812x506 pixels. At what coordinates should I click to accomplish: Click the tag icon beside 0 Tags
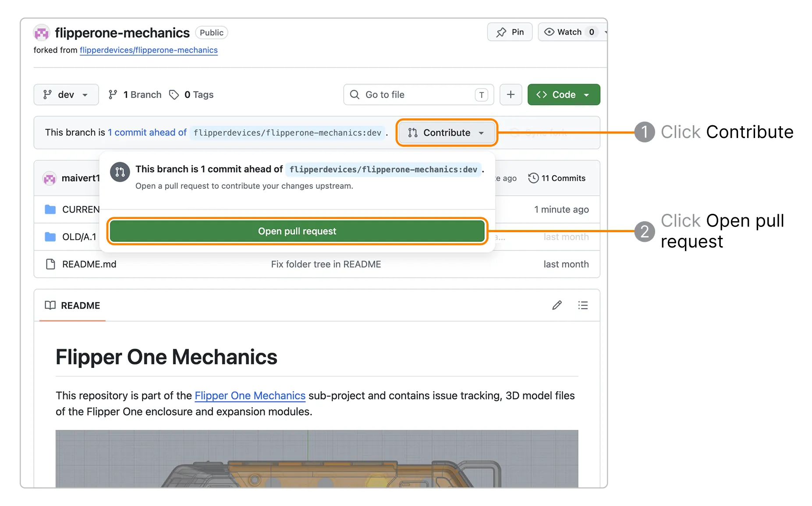174,95
